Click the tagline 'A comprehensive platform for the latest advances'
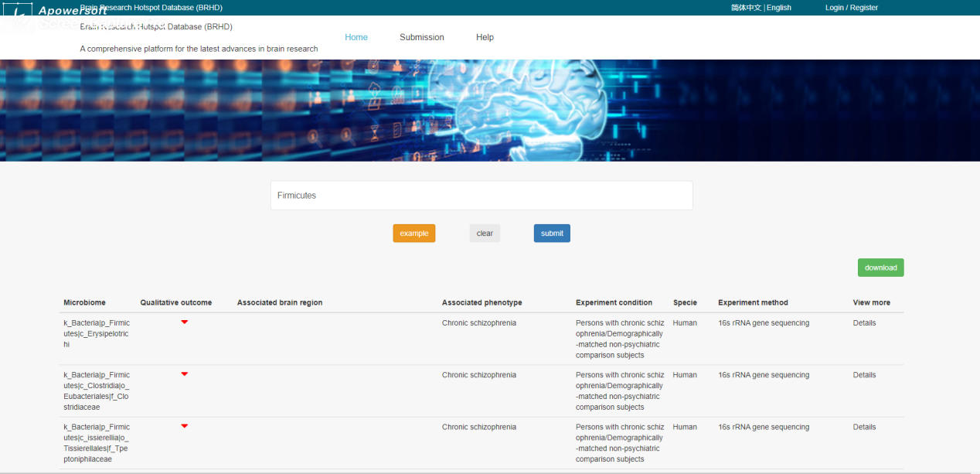Screen dimensions: 980x474 (199, 49)
